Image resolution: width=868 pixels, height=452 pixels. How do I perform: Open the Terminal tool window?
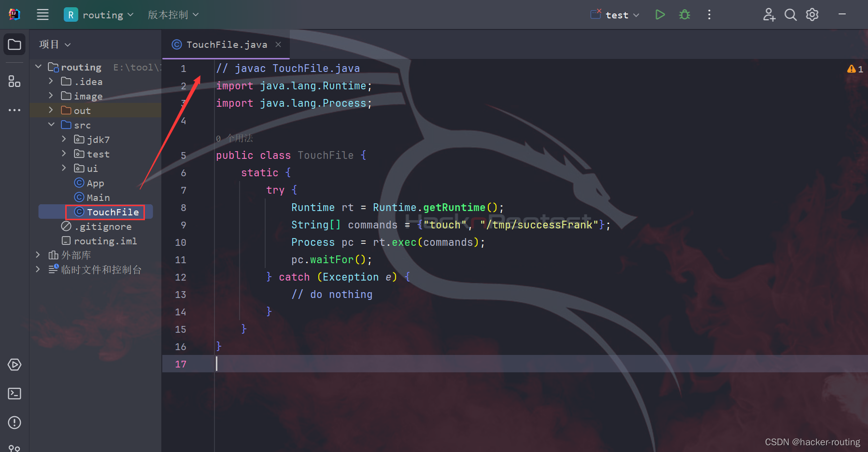click(14, 394)
